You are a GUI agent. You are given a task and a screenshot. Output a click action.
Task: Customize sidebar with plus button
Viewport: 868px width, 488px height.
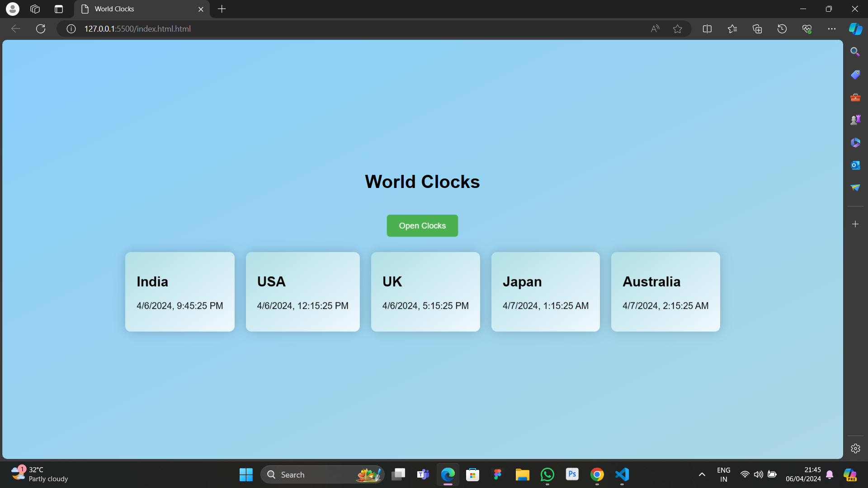point(855,224)
